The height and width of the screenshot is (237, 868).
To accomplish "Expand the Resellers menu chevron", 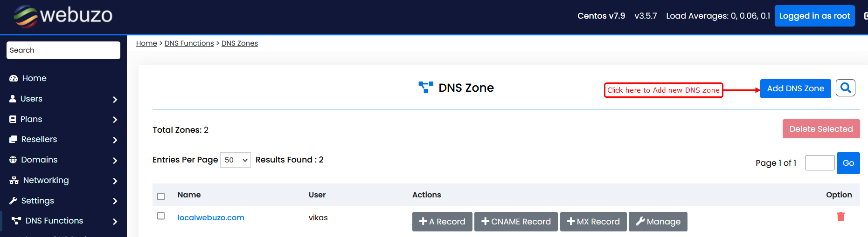I will point(115,140).
